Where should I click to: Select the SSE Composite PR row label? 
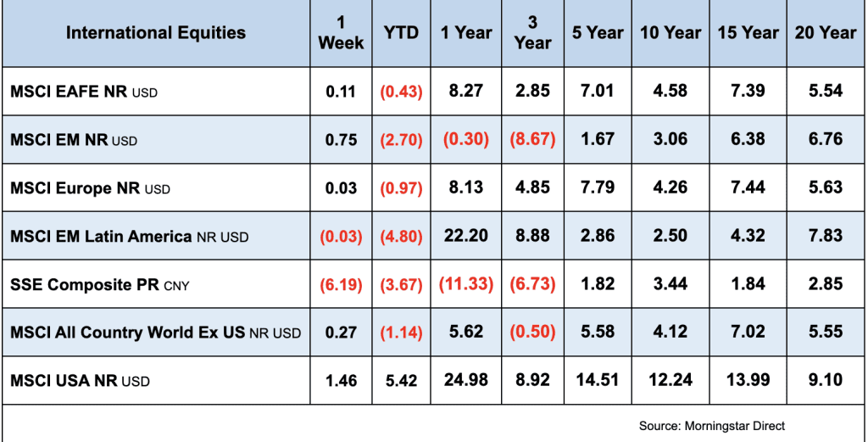pos(99,285)
